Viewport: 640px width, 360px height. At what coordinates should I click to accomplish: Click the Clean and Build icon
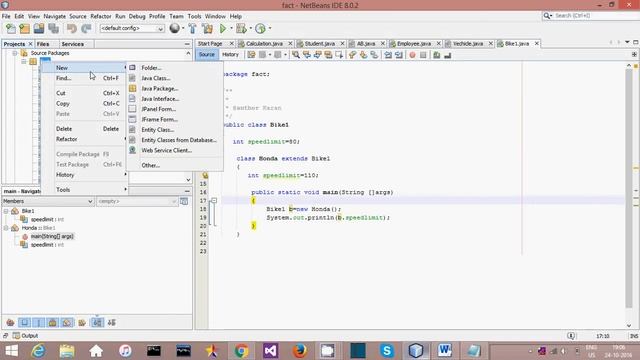pos(207,29)
